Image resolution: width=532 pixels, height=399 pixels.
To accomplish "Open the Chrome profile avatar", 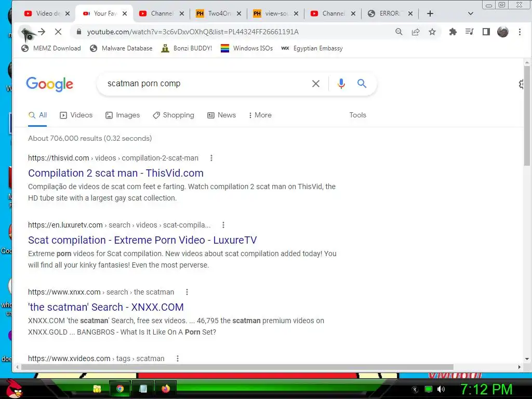I will point(503,32).
